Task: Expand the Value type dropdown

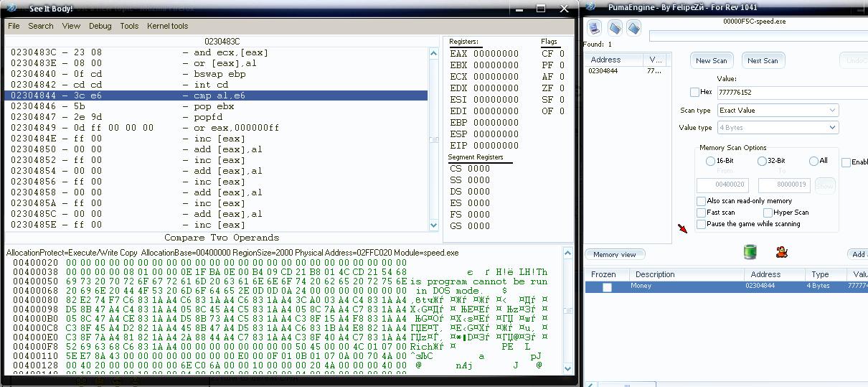Action: [778, 128]
